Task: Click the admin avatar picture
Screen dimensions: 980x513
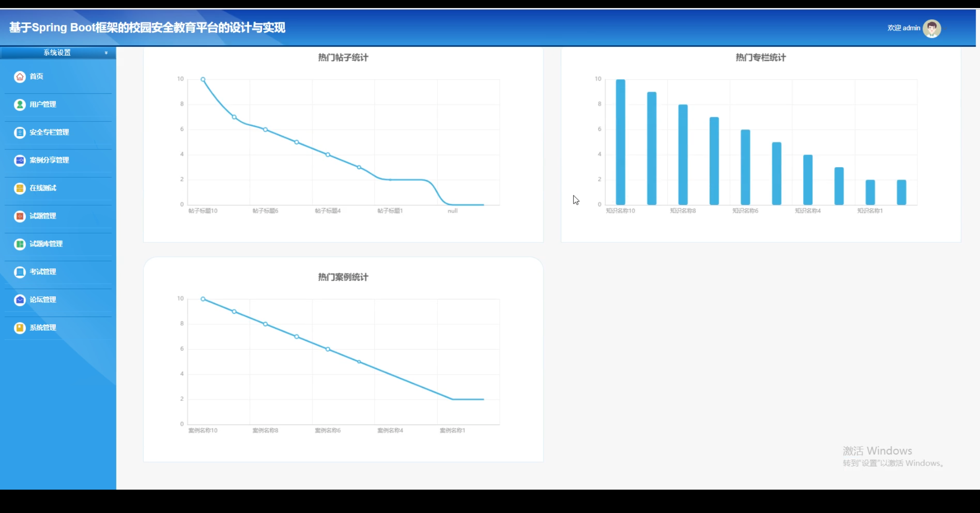Action: [932, 28]
